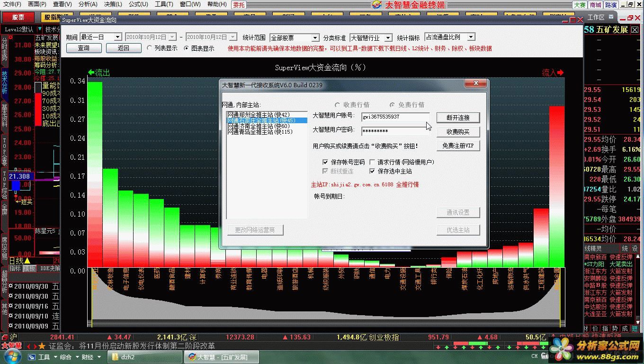Click the 委托 button in menu bar
Viewport: 644px width, 364px height.
tap(239, 5)
